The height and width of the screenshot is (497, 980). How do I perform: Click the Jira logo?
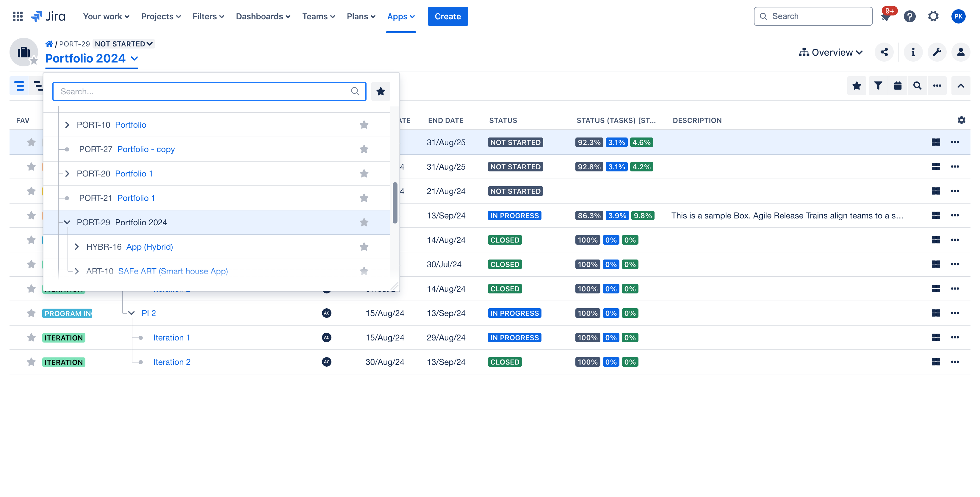(x=48, y=16)
